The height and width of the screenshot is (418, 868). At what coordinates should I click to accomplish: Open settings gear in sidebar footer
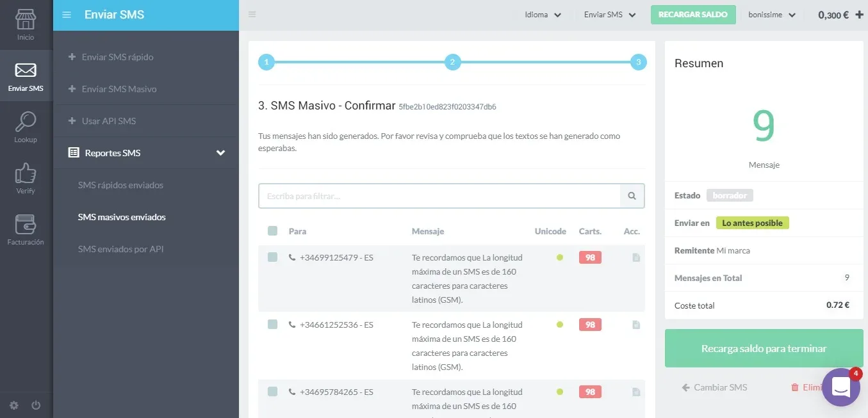[14, 405]
